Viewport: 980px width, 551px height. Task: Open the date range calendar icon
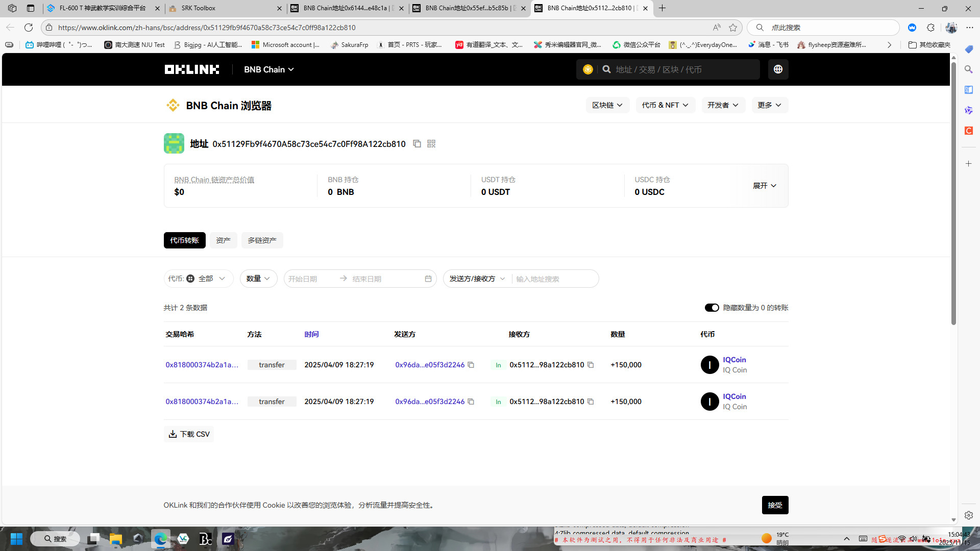point(428,279)
